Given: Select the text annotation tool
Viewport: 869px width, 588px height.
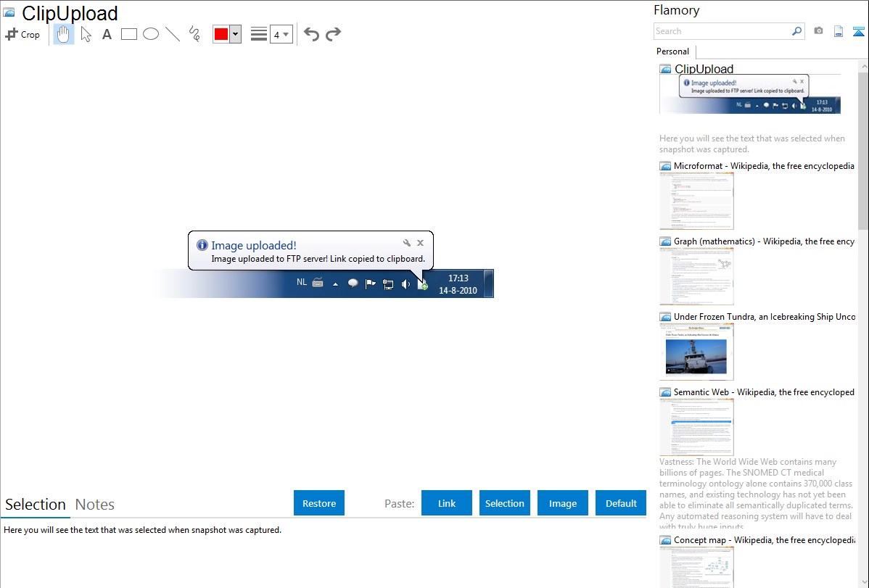Looking at the screenshot, I should (107, 34).
